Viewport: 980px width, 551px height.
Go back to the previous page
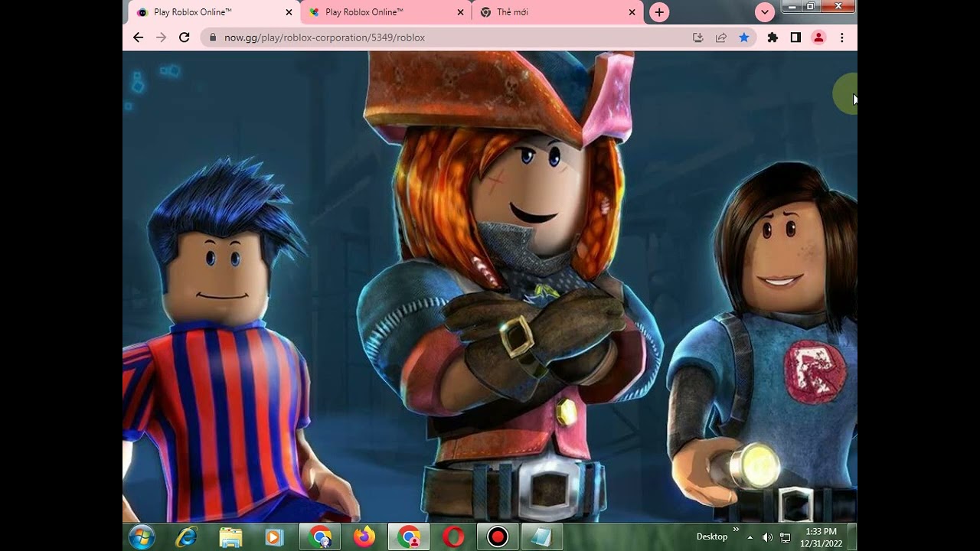(138, 37)
